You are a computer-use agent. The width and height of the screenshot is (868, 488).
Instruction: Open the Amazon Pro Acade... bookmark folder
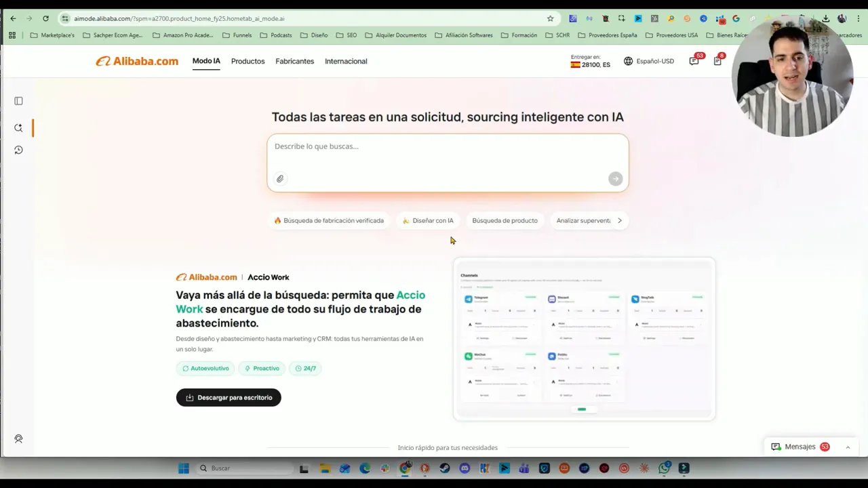click(182, 35)
